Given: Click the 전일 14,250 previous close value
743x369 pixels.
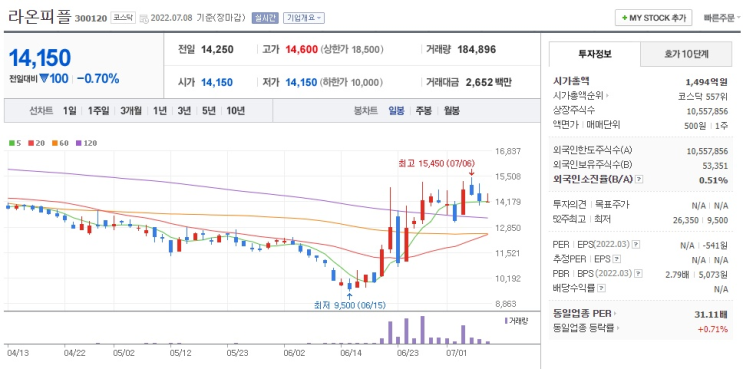Looking at the screenshot, I should pos(217,49).
